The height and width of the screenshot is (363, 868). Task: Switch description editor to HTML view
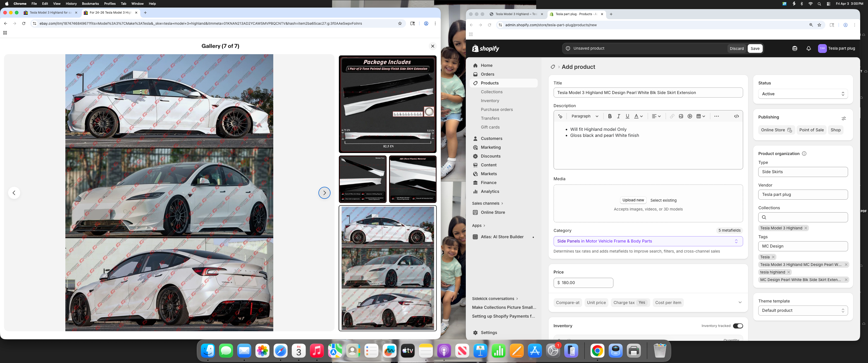tap(736, 116)
